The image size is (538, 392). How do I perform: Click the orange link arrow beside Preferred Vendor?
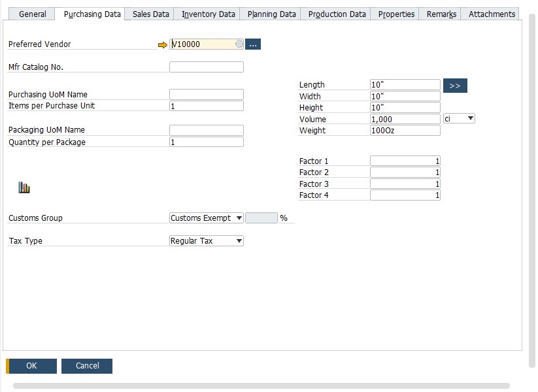(163, 44)
